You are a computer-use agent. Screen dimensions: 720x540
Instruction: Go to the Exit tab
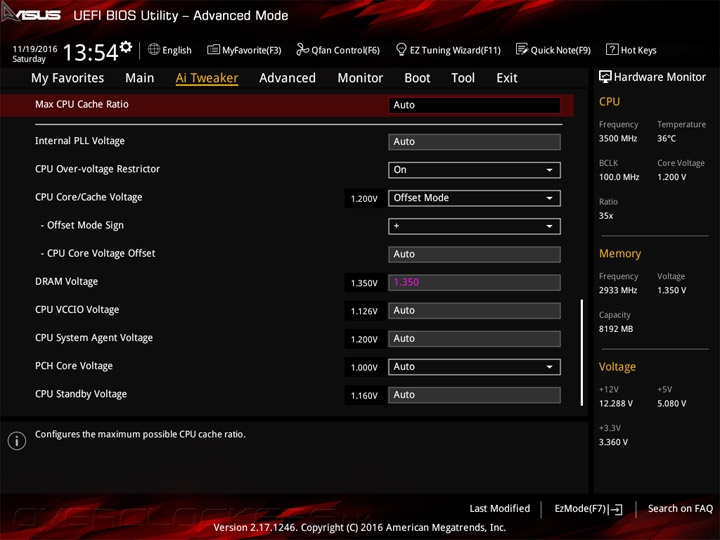[x=507, y=78]
